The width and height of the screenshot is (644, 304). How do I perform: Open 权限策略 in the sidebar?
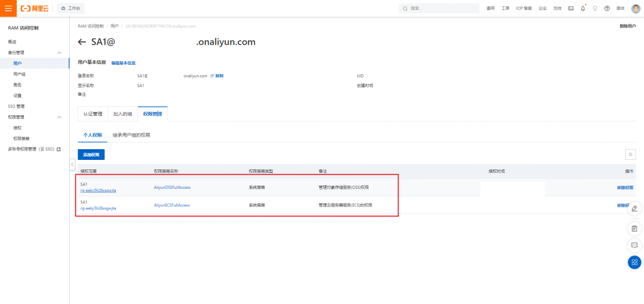(x=21, y=138)
